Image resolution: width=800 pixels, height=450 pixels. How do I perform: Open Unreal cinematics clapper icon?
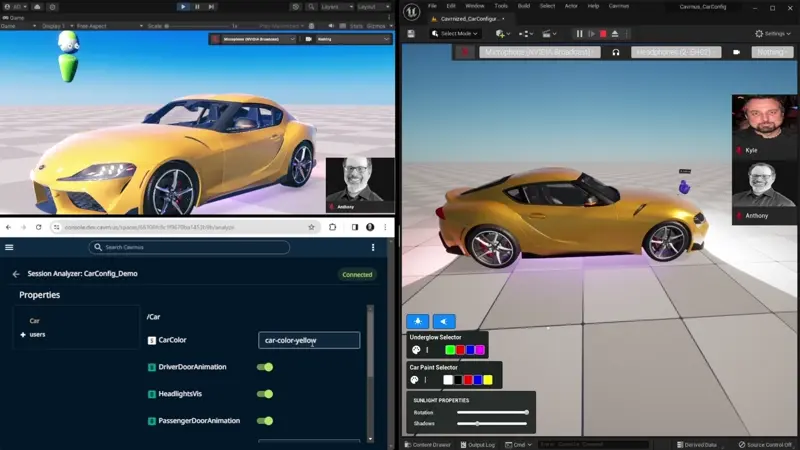[x=549, y=34]
